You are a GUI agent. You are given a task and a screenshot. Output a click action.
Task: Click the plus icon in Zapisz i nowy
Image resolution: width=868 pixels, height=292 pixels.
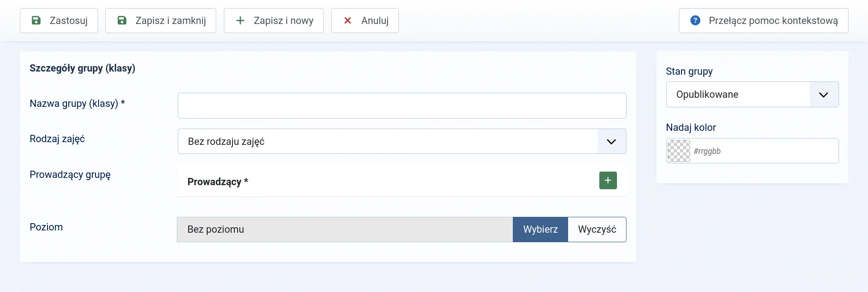[x=240, y=20]
